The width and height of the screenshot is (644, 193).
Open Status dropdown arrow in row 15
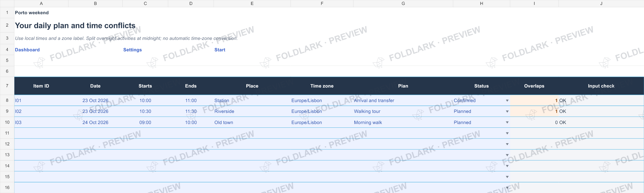coord(507,177)
